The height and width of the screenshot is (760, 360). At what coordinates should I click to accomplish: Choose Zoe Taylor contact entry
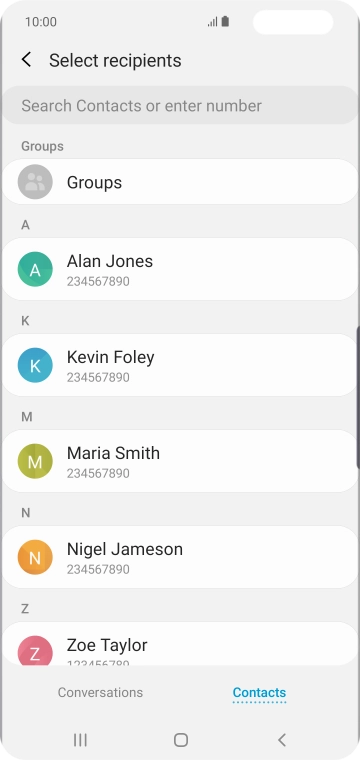click(180, 644)
